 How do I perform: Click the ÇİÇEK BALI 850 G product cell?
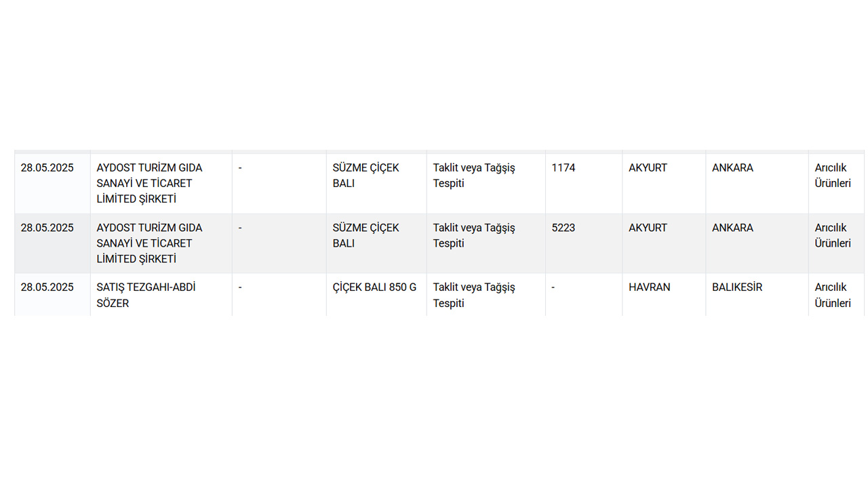click(374, 287)
